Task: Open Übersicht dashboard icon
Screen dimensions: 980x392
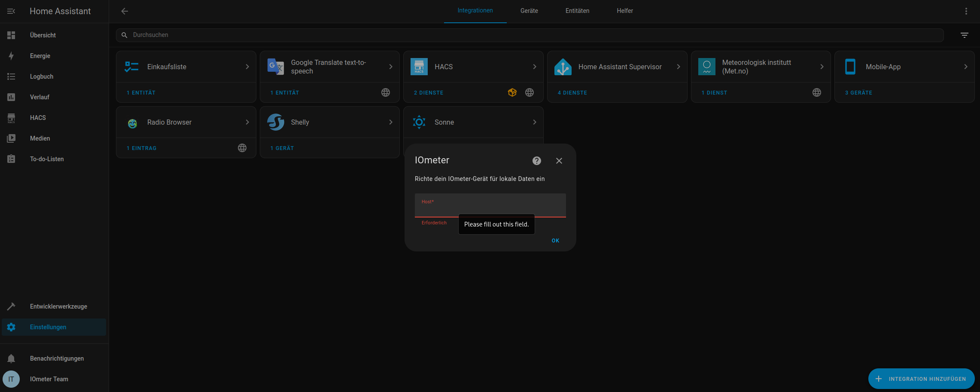Action: click(x=11, y=35)
